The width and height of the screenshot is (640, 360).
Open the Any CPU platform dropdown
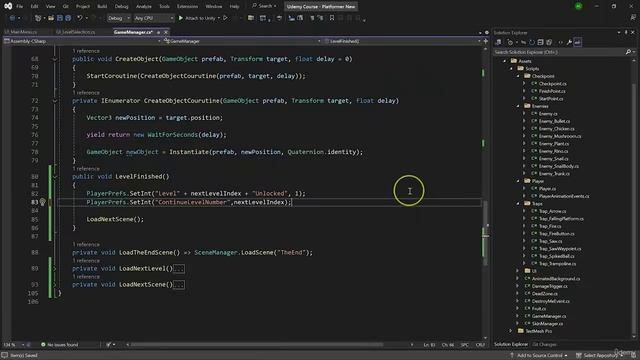point(154,18)
